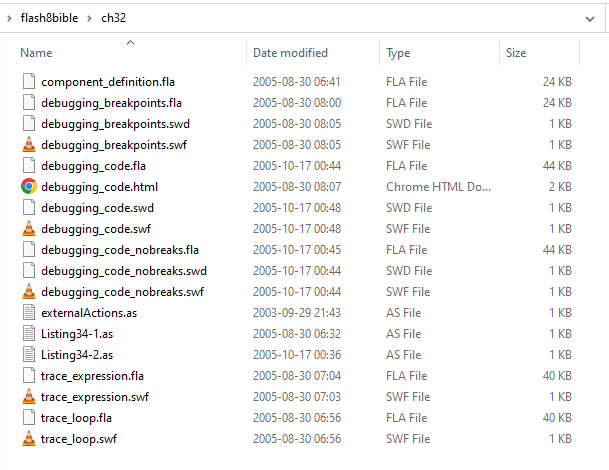The width and height of the screenshot is (609, 470).
Task: Click the VLC cone icon of trace_loop.swf
Action: (29, 438)
